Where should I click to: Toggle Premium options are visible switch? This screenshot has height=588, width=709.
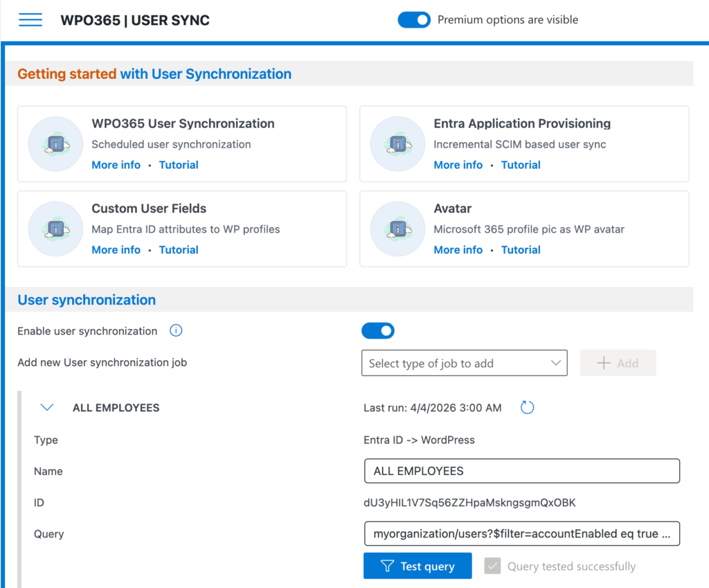pos(414,19)
